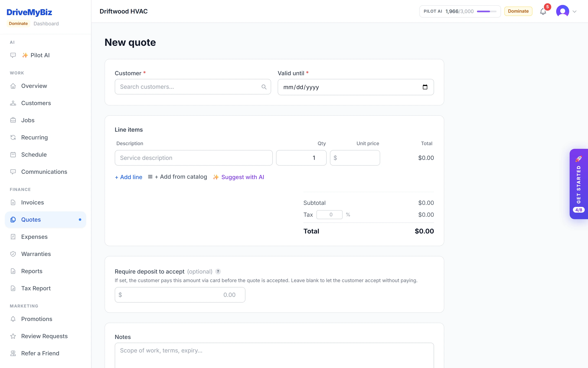Click the Quotes copy icon
This screenshot has width=588, height=368.
(x=13, y=220)
